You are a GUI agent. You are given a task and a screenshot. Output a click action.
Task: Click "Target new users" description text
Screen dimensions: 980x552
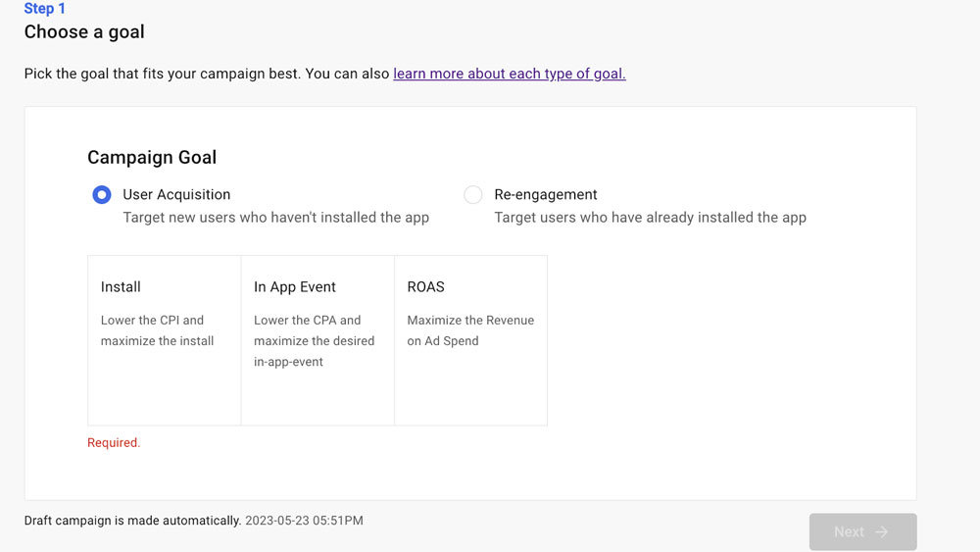(x=275, y=218)
